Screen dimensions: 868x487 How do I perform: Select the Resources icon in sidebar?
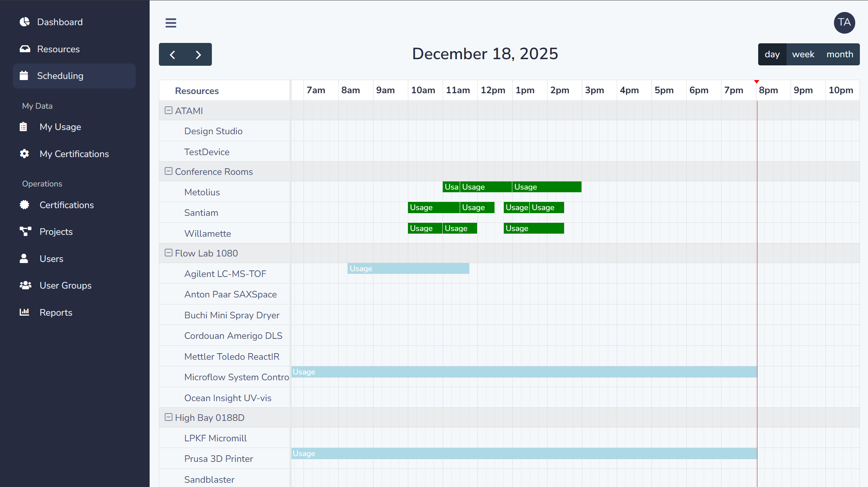[x=24, y=49]
